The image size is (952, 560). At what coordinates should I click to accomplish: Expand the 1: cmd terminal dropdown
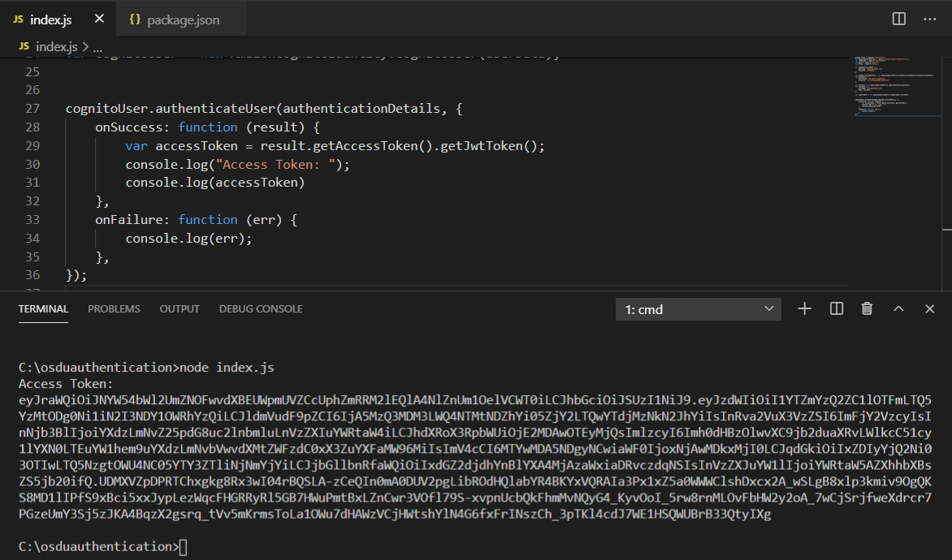pos(699,309)
